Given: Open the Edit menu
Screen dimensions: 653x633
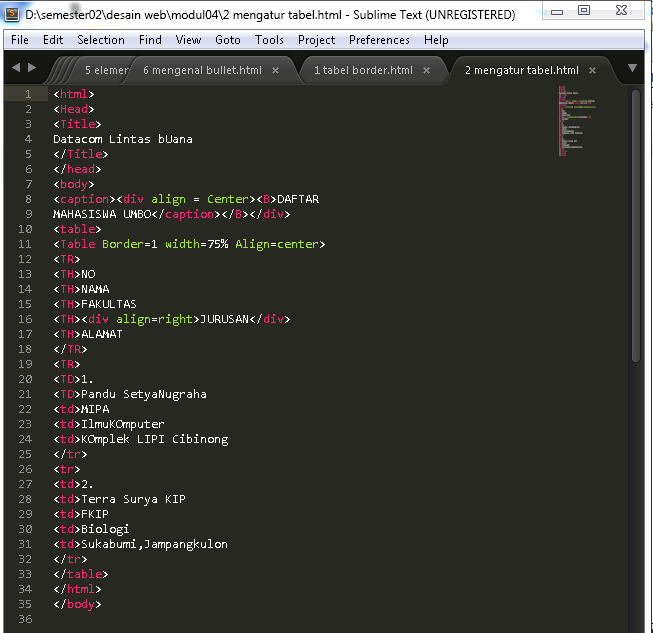Looking at the screenshot, I should click(x=53, y=40).
